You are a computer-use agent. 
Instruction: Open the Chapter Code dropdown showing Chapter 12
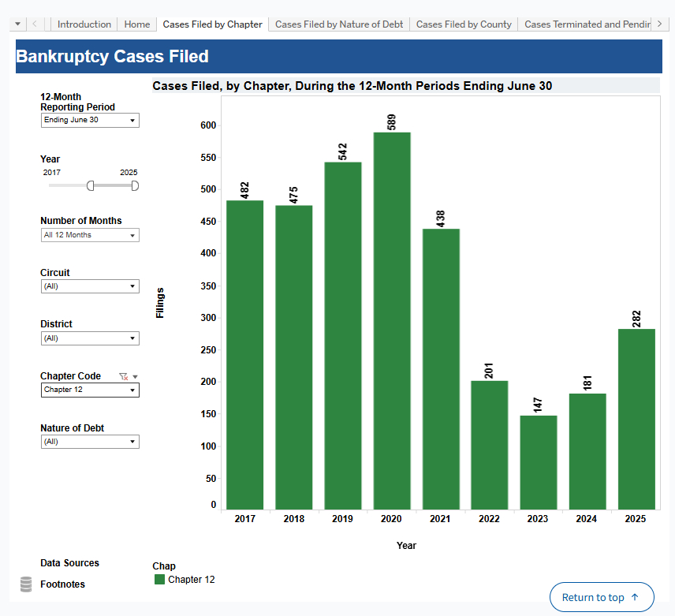(90, 390)
